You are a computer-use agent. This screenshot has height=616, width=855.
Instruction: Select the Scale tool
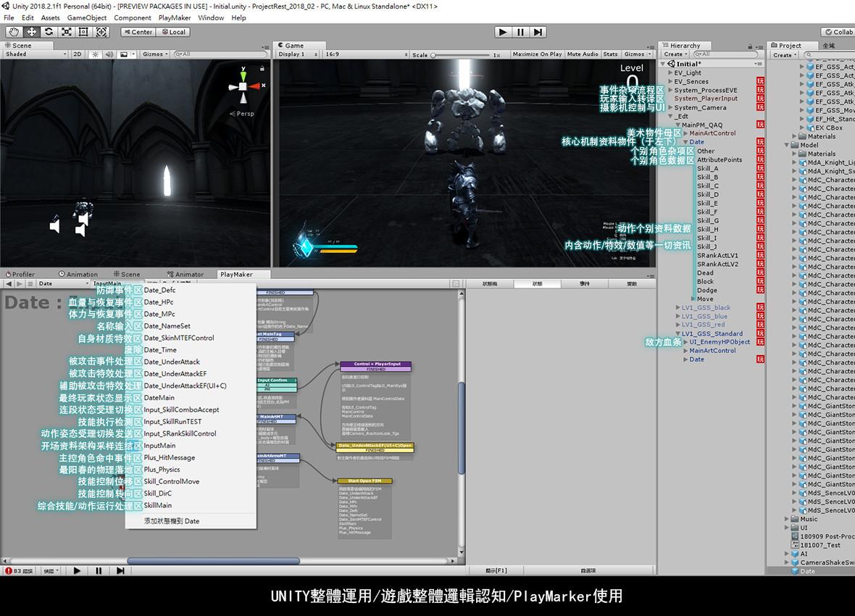(67, 32)
